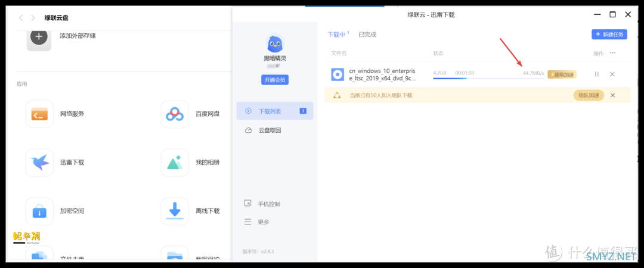Click the 文件名 column header

(x=339, y=54)
